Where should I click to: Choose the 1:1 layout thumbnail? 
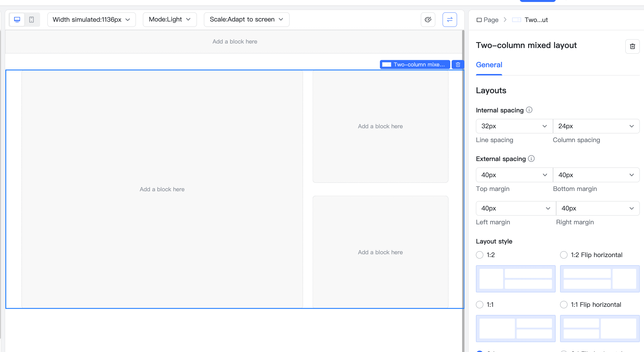(516, 329)
